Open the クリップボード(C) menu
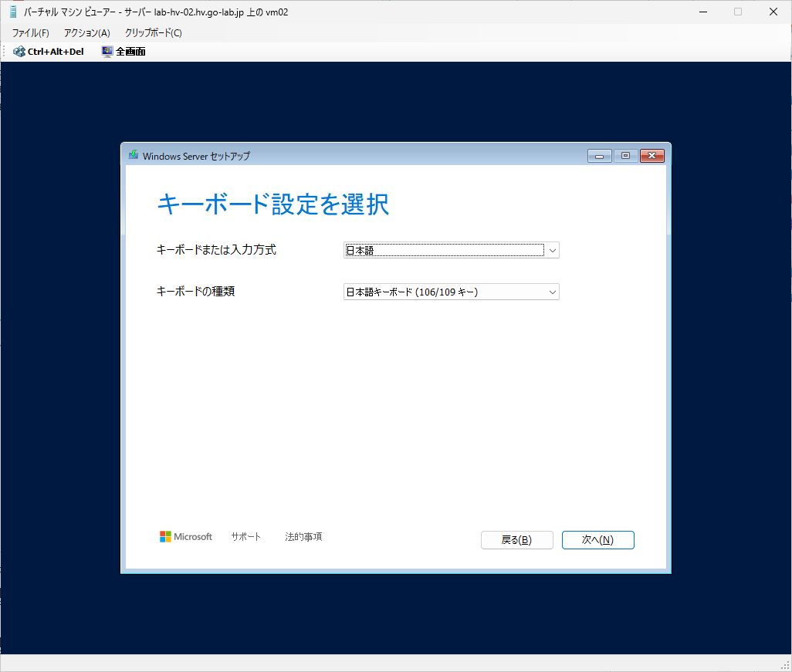 point(153,33)
